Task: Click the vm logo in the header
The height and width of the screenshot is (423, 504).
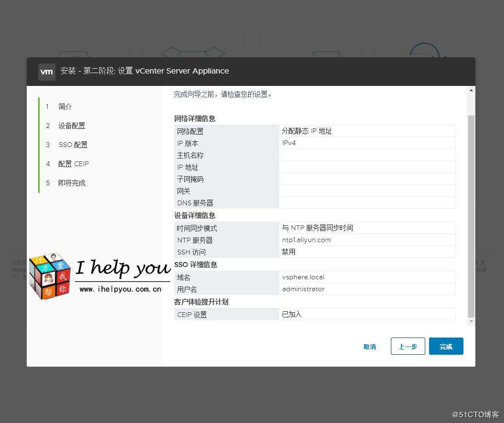Action: click(x=47, y=71)
